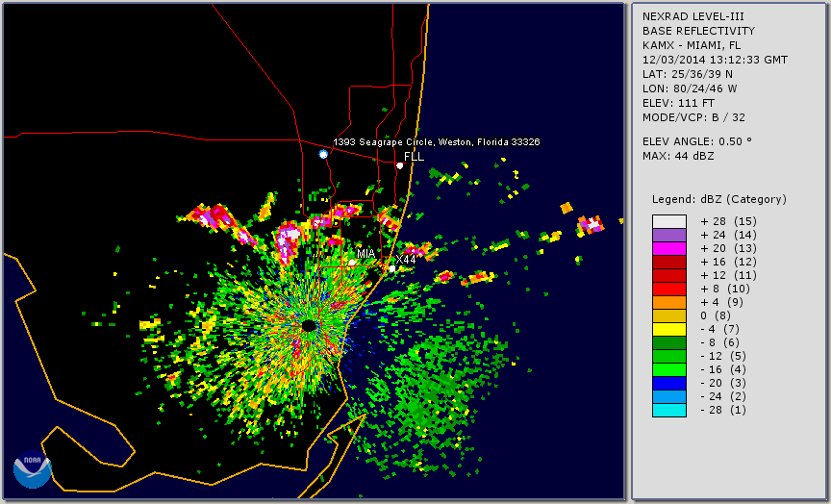The image size is (831, 504).
Task: Click the Weston address location marker
Action: click(x=323, y=154)
